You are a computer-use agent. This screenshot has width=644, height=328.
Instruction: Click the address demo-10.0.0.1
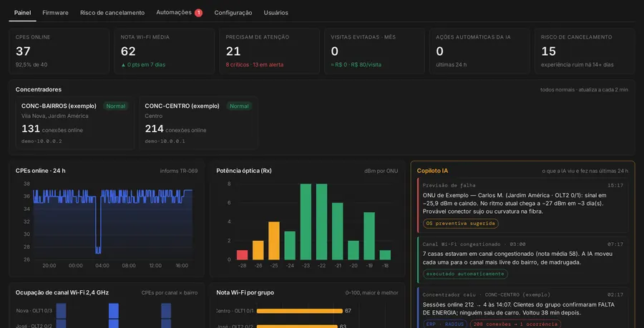[165, 141]
